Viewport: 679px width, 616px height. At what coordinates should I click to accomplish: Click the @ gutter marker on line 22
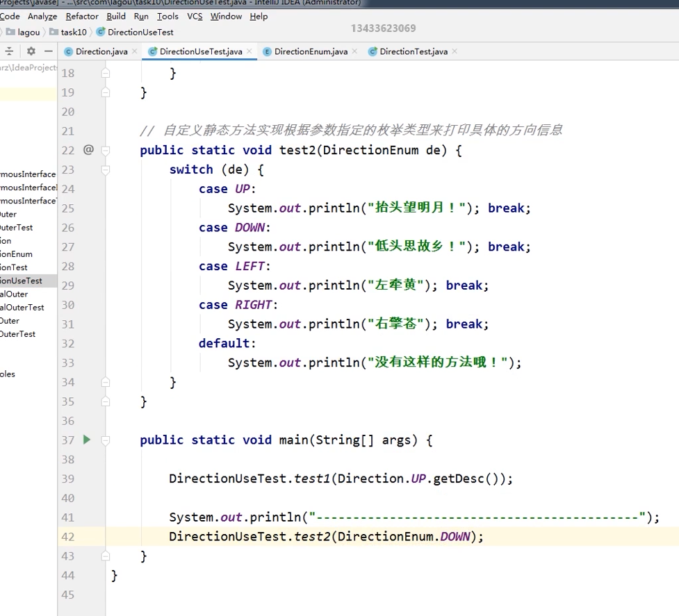pyautogui.click(x=88, y=150)
